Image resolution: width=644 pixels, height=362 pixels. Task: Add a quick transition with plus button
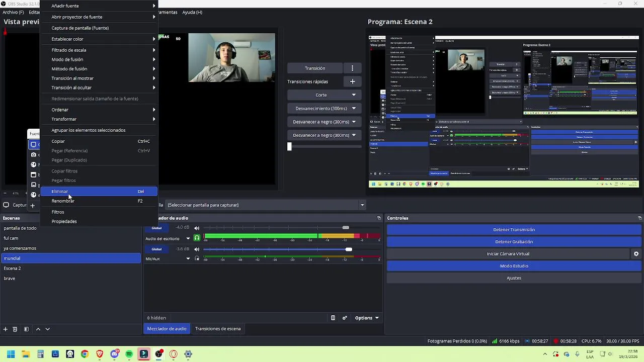[x=352, y=81]
